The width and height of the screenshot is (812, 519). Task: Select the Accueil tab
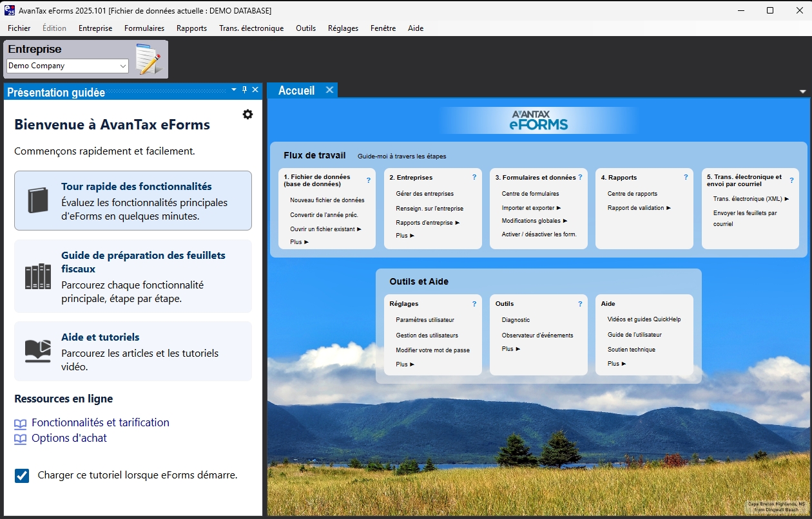point(296,91)
